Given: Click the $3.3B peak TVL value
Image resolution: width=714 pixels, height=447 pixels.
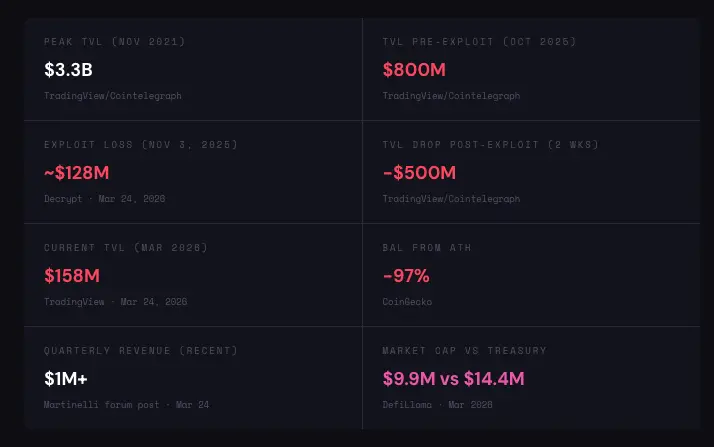Looking at the screenshot, I should [68, 70].
